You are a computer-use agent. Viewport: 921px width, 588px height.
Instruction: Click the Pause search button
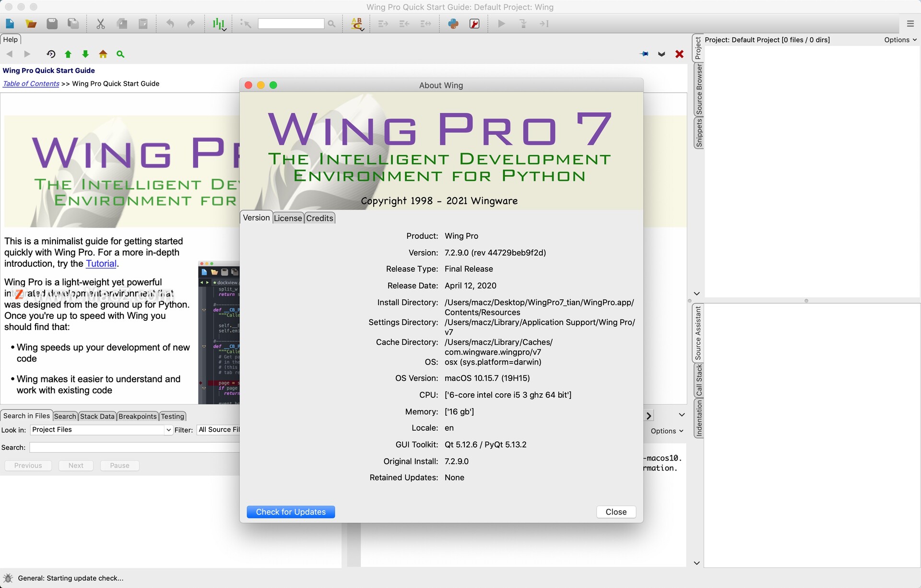point(119,466)
